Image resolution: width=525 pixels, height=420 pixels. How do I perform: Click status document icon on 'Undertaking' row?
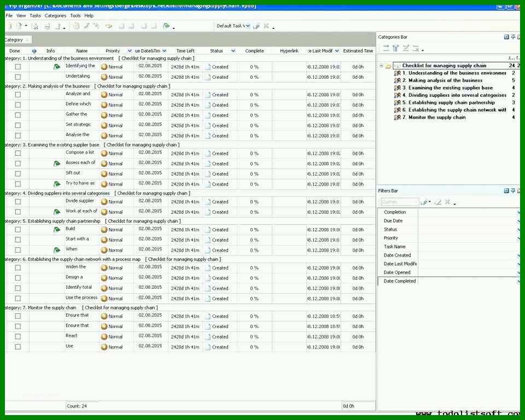pyautogui.click(x=208, y=77)
